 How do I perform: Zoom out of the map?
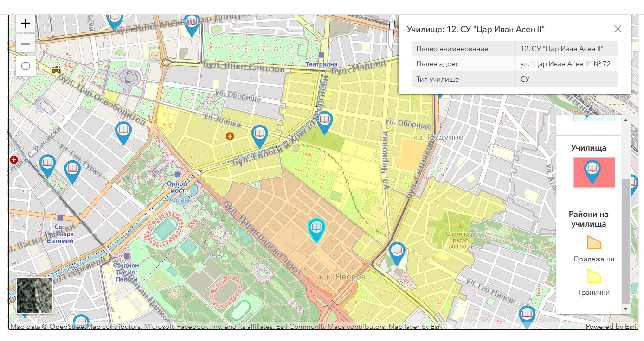pyautogui.click(x=26, y=44)
